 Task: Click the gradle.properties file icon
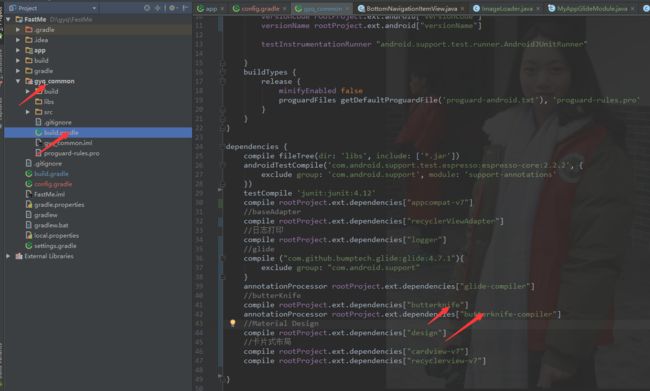click(29, 204)
